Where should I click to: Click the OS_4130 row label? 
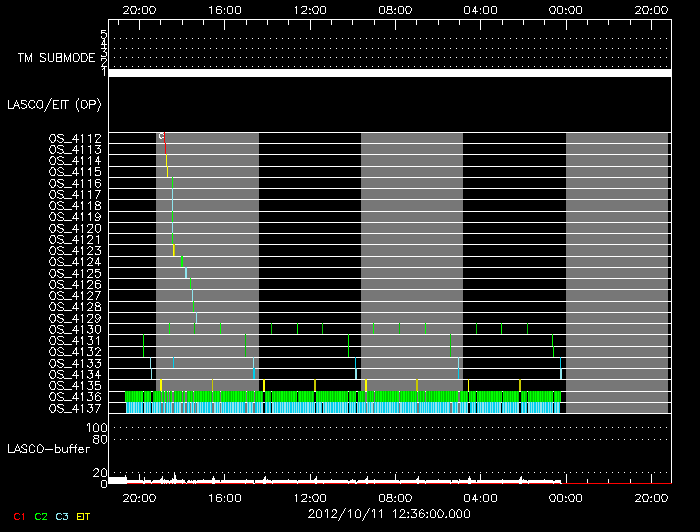pos(75,329)
